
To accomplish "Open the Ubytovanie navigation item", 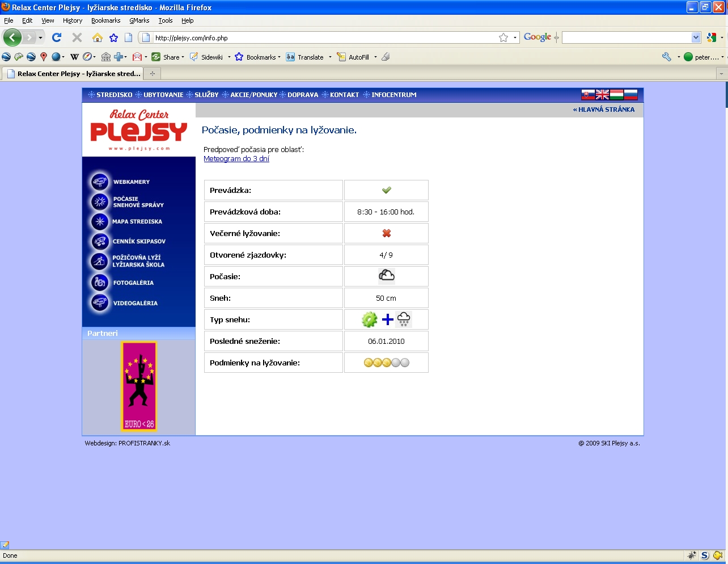I will pos(159,95).
